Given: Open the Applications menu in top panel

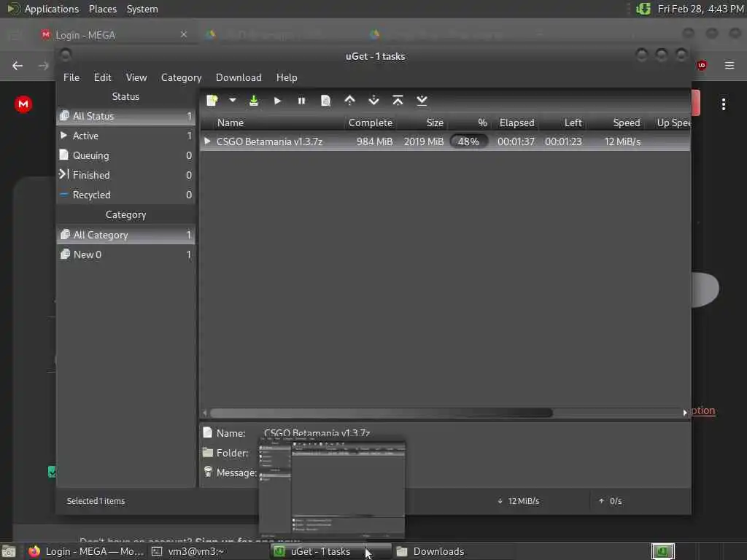Looking at the screenshot, I should 43,9.
